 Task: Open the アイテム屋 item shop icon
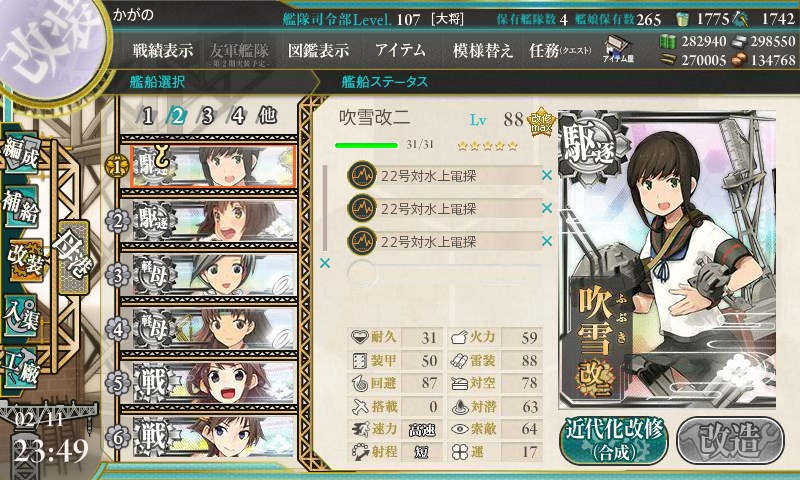(618, 49)
